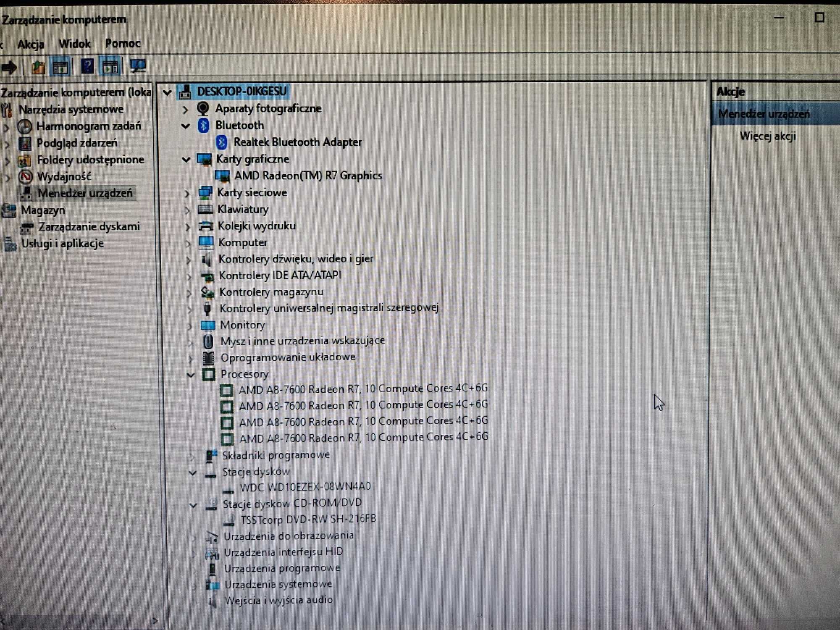Click the Zarządzanie dyskami disk icon
The image size is (840, 630).
coord(27,227)
